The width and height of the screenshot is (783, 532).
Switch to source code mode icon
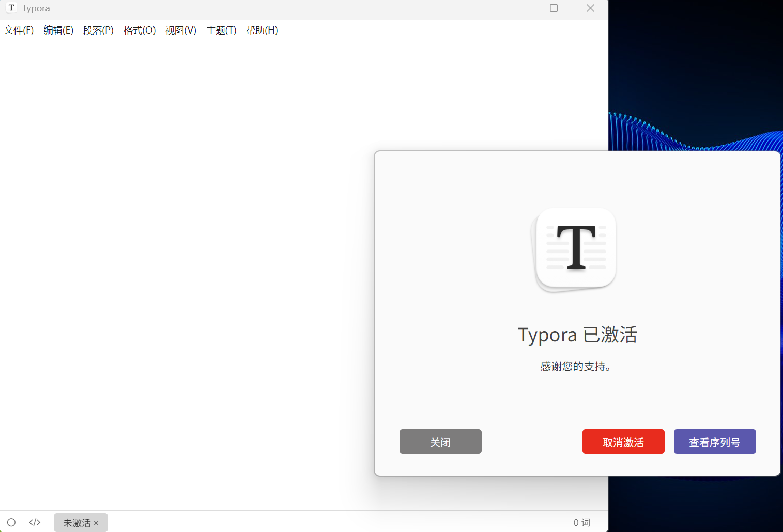pos(35,522)
